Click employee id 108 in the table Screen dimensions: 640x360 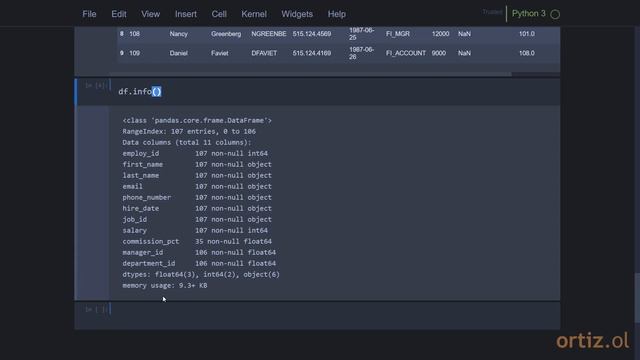click(x=134, y=34)
